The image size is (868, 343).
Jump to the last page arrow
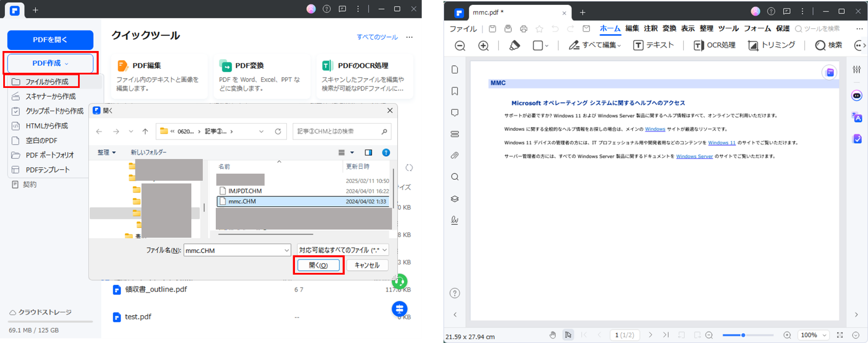tap(666, 335)
